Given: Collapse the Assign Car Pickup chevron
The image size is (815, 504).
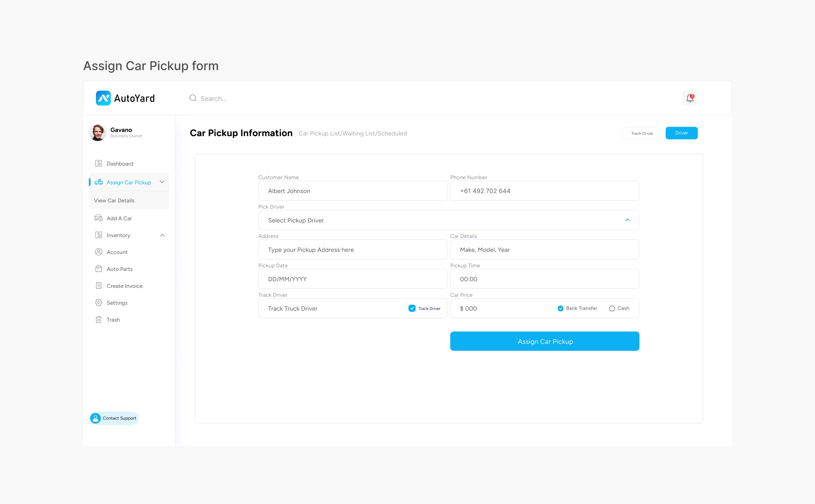Looking at the screenshot, I should pos(162,182).
